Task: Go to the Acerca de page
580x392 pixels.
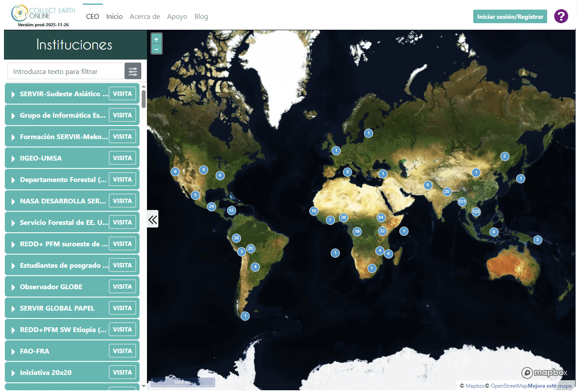Action: coord(145,17)
